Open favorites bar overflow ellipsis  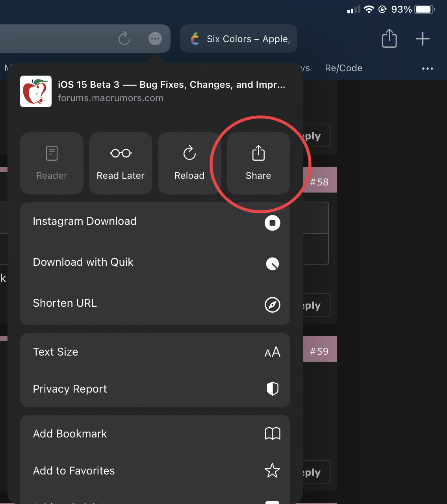(x=428, y=69)
